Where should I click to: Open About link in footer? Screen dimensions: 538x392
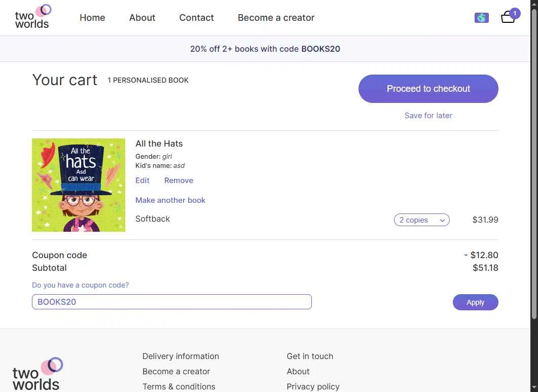(298, 371)
